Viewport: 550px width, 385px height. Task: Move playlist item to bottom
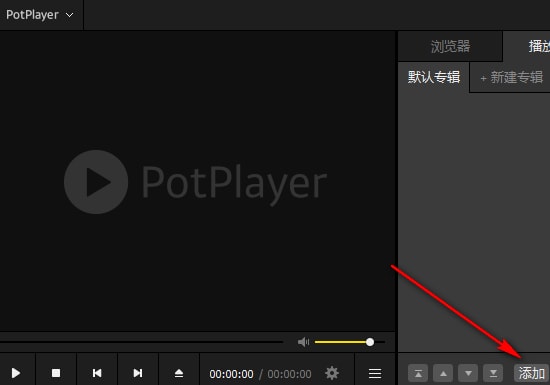(x=493, y=373)
